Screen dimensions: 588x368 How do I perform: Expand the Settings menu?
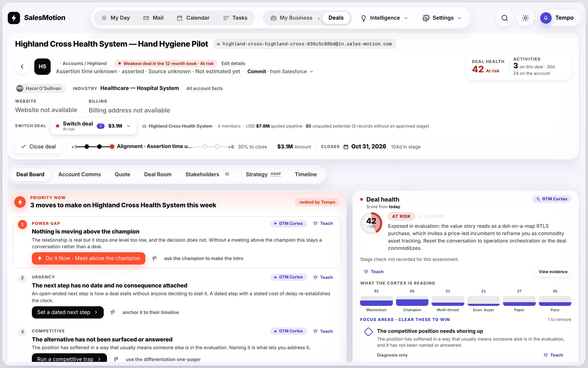point(442,18)
